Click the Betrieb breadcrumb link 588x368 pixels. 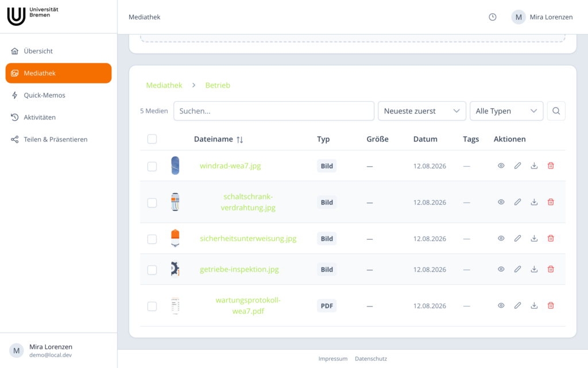218,85
